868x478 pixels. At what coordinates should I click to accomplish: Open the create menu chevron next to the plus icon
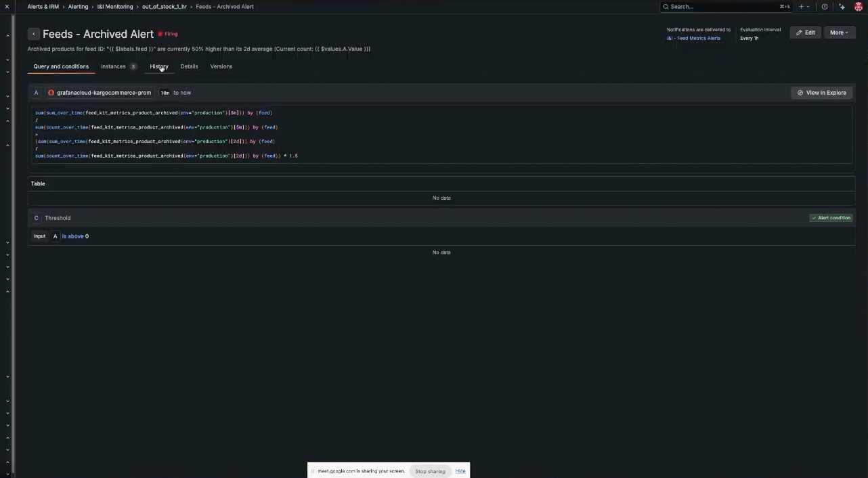[x=807, y=6]
